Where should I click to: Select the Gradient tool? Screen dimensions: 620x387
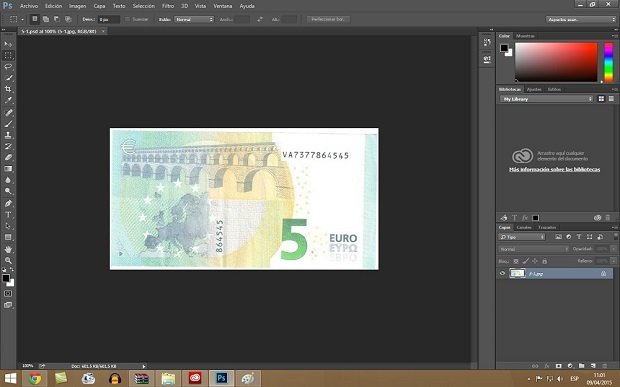point(8,169)
